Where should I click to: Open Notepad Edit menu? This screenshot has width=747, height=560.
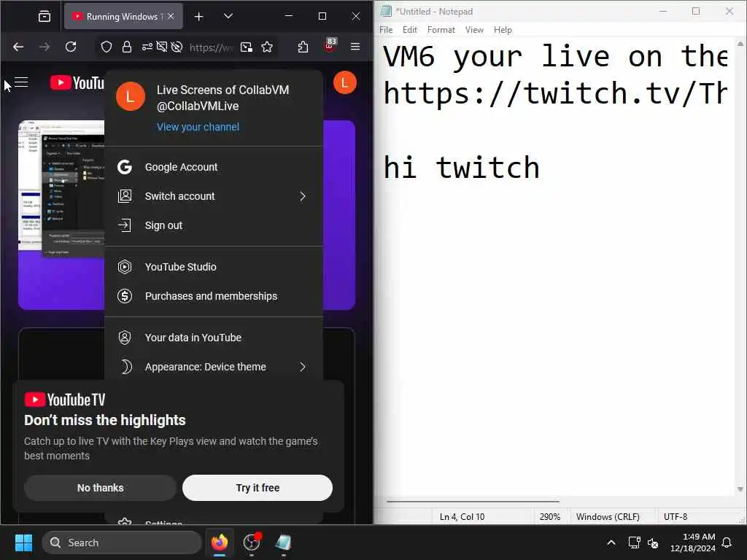click(410, 29)
